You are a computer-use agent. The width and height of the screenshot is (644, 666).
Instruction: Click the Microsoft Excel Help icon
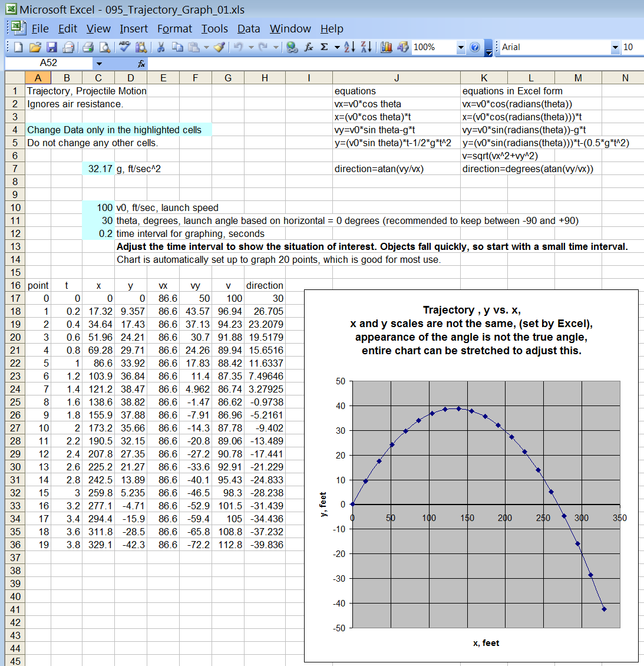coord(475,47)
